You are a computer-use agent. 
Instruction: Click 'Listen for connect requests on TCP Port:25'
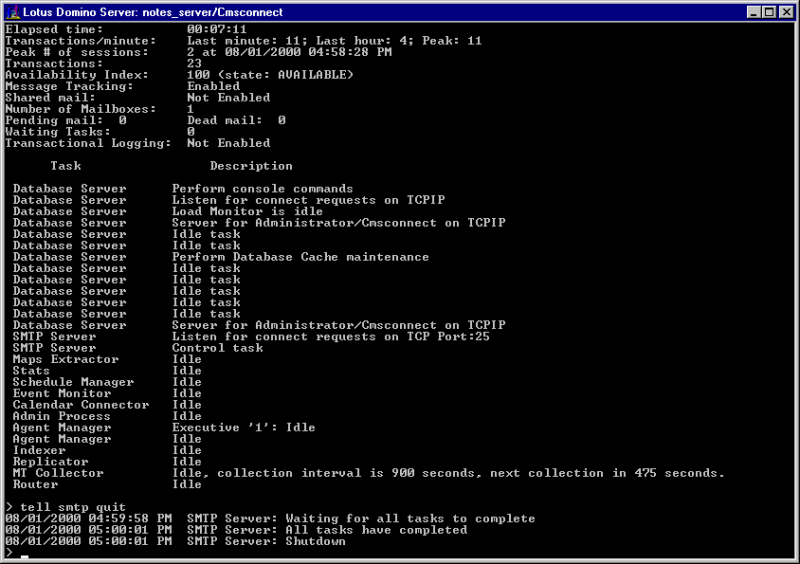331,336
